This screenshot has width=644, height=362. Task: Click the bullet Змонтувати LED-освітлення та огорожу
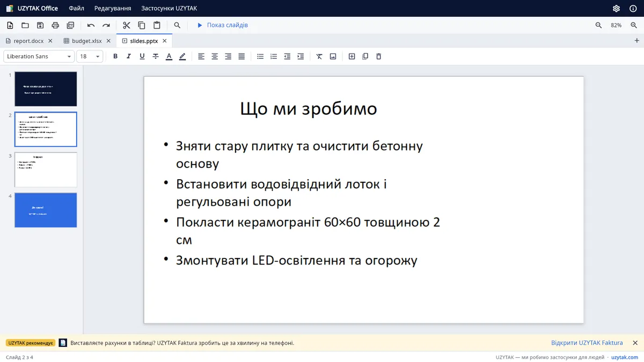pyautogui.click(x=297, y=261)
